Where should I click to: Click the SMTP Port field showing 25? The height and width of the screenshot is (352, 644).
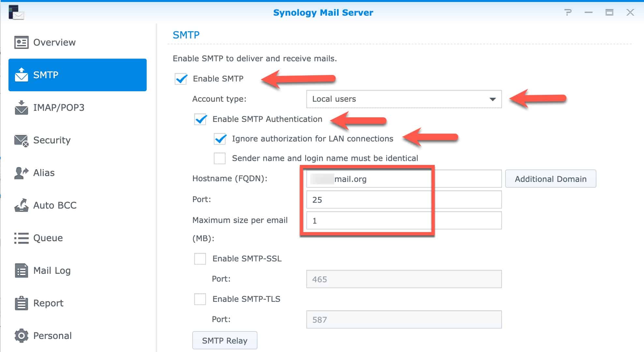(404, 199)
